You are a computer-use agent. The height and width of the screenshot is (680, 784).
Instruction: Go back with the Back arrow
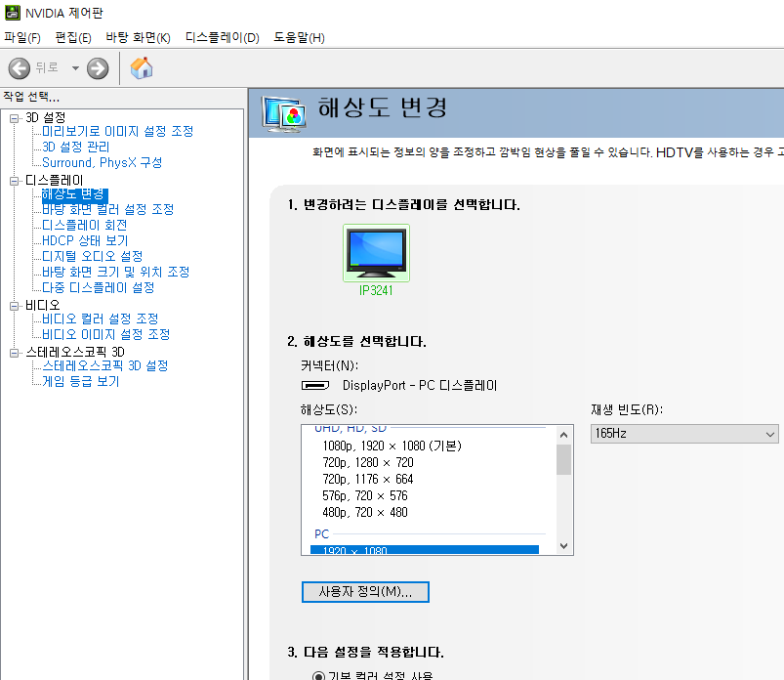20,68
